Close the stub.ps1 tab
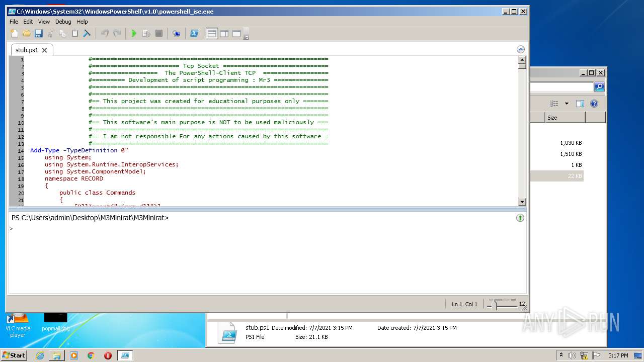Viewport: 644px width, 362px height. [x=44, y=50]
